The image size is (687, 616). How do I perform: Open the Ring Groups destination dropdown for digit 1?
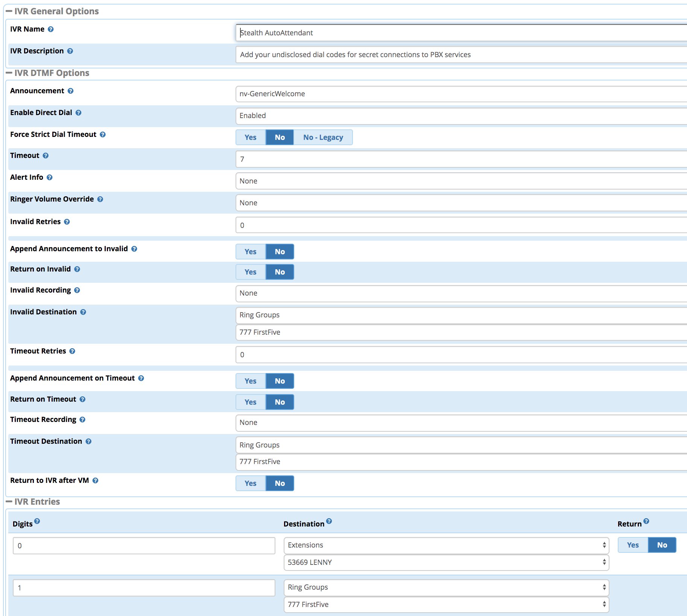446,587
